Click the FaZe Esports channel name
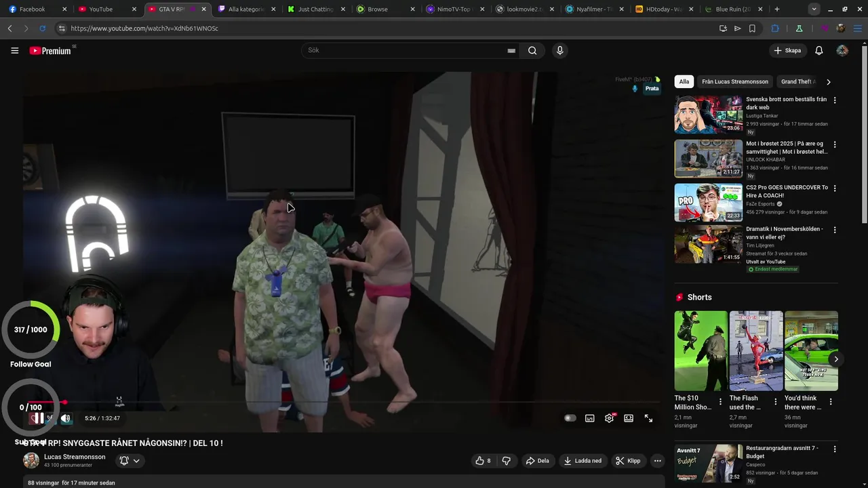The height and width of the screenshot is (488, 868). tap(761, 204)
